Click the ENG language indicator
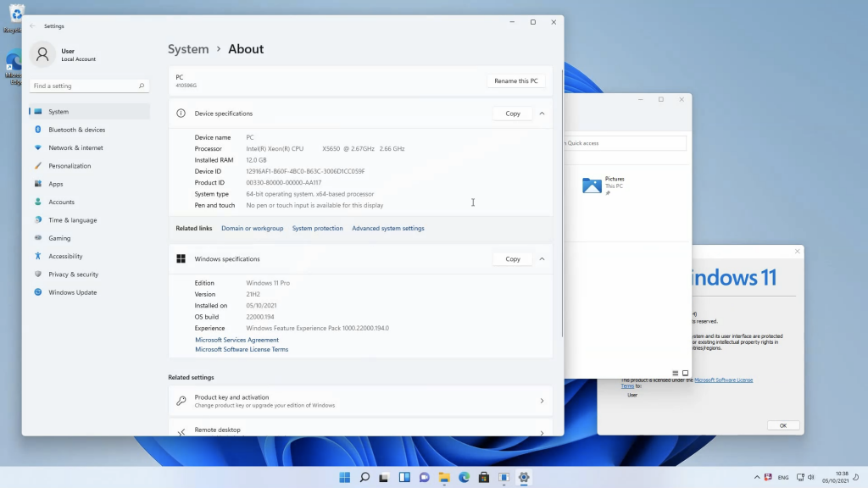The width and height of the screenshot is (868, 488). coord(782,478)
